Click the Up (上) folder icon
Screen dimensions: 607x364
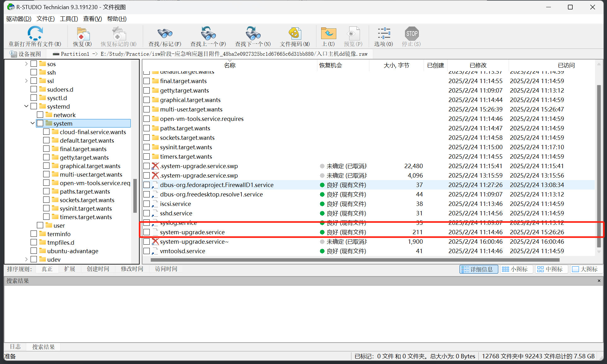[328, 33]
